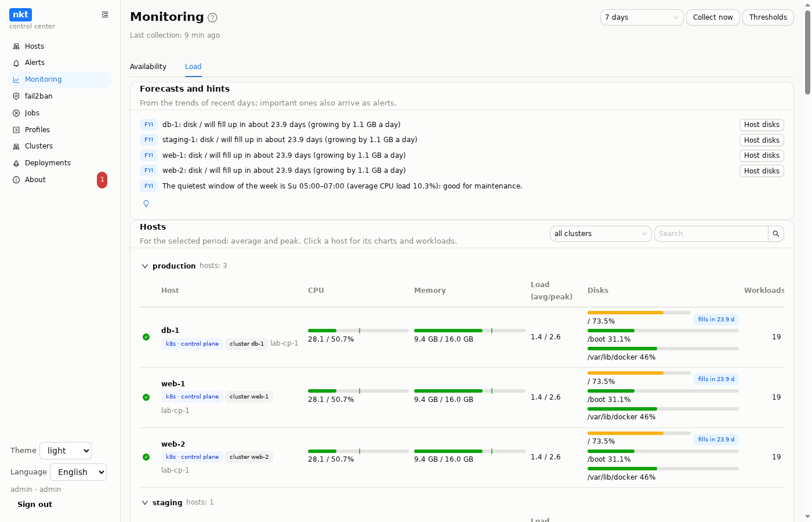Click the Deployments rocket icon
Screen dimensions: 812x522
(x=16, y=163)
